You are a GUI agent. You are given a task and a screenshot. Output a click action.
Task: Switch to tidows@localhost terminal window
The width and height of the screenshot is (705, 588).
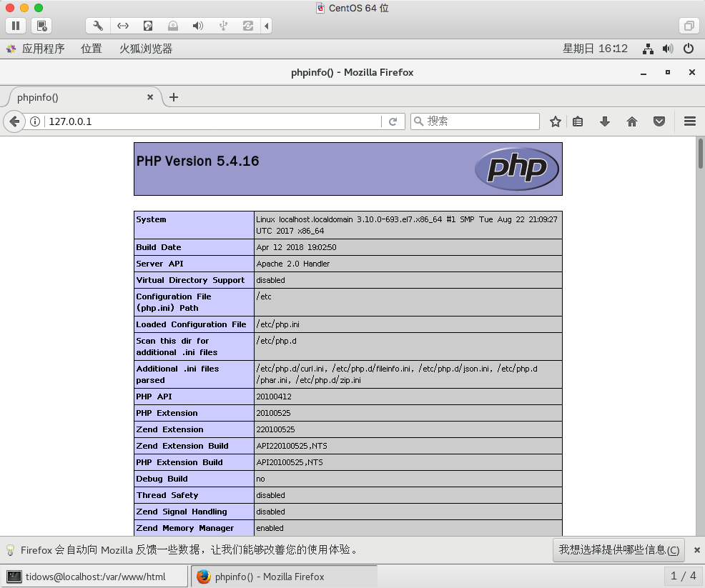pos(94,577)
